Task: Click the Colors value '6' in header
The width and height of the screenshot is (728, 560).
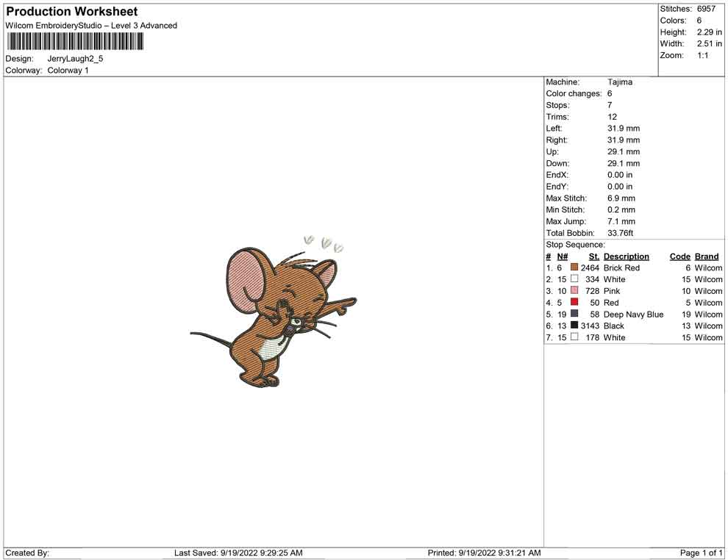Action: (699, 21)
